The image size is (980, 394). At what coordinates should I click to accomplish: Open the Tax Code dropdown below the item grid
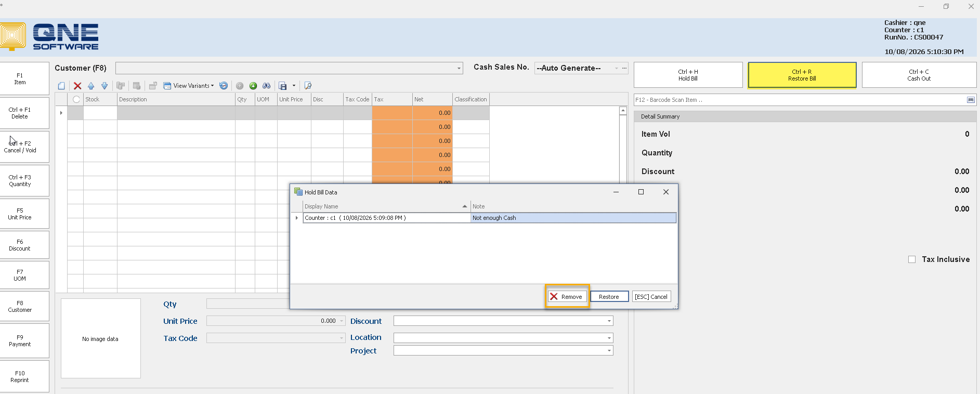(342, 338)
